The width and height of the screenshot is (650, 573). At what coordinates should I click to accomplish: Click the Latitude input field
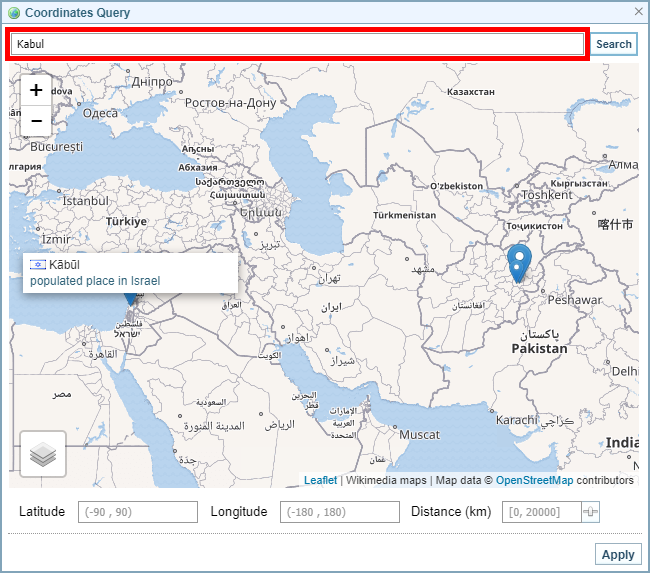point(137,512)
